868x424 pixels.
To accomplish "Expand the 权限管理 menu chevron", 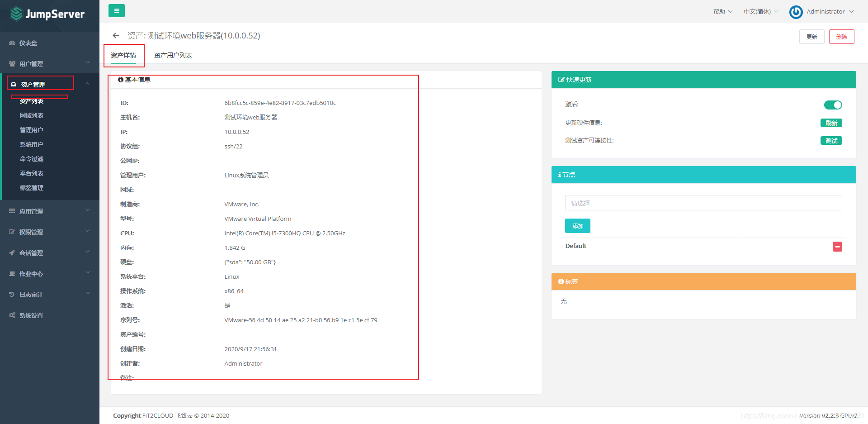I will click(x=88, y=231).
